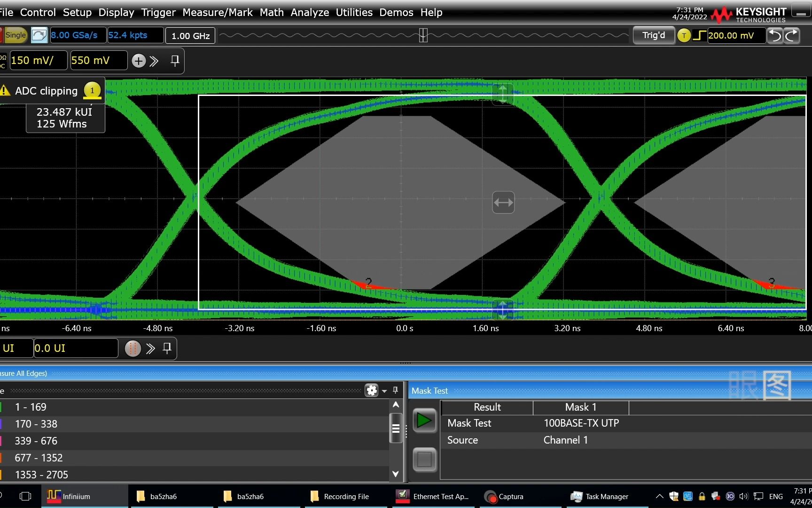Click the rising edge trigger slope icon
Viewport: 812px width, 508px height.
pos(699,35)
